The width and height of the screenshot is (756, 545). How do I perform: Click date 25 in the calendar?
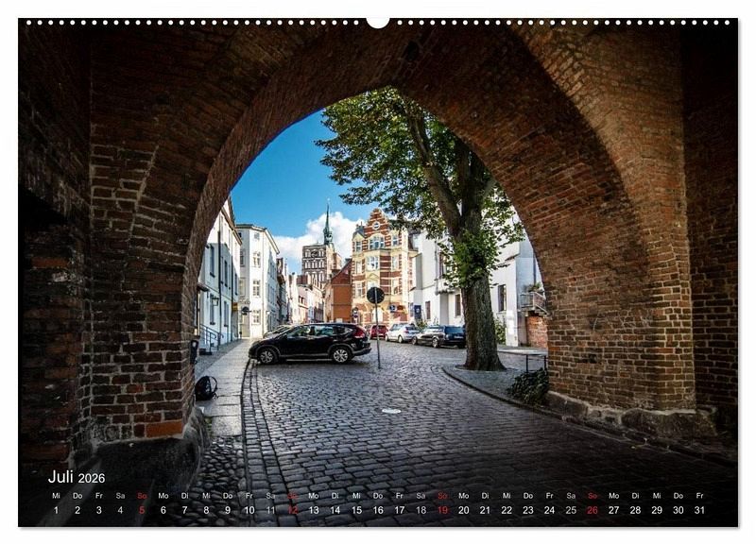click(571, 510)
